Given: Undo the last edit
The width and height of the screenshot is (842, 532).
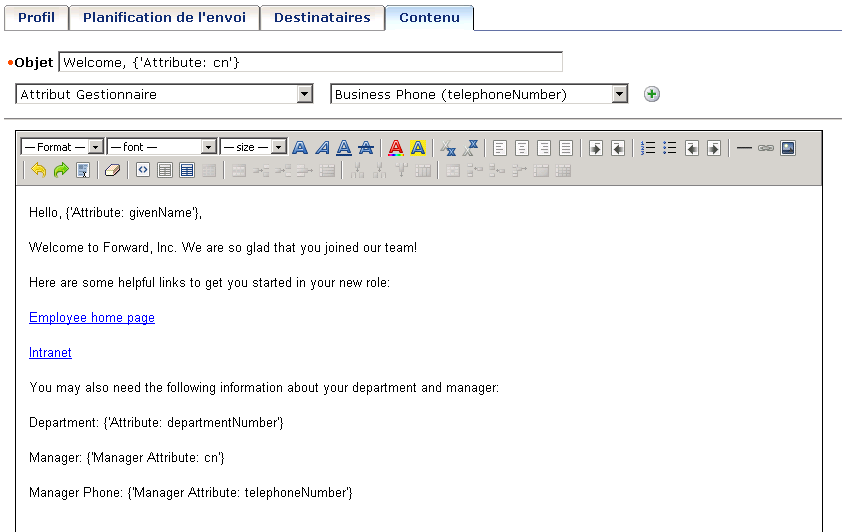Looking at the screenshot, I should point(39,171).
